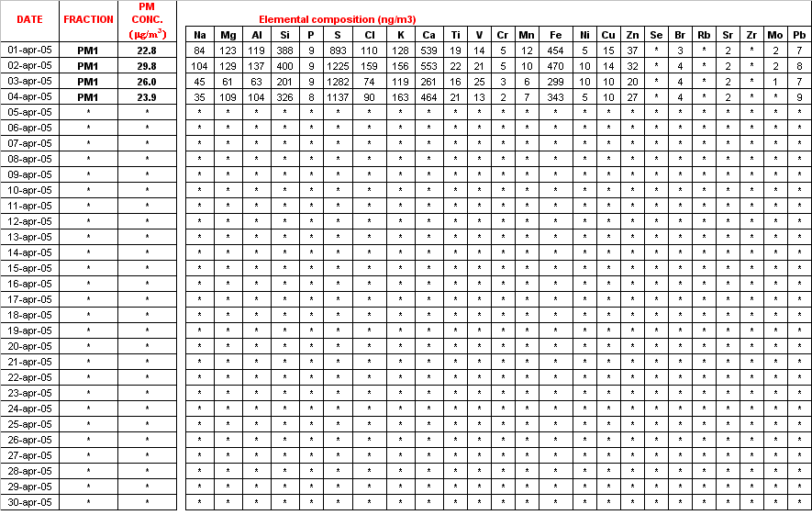812x526 pixels.
Task: Select the Si column header
Action: (x=284, y=35)
